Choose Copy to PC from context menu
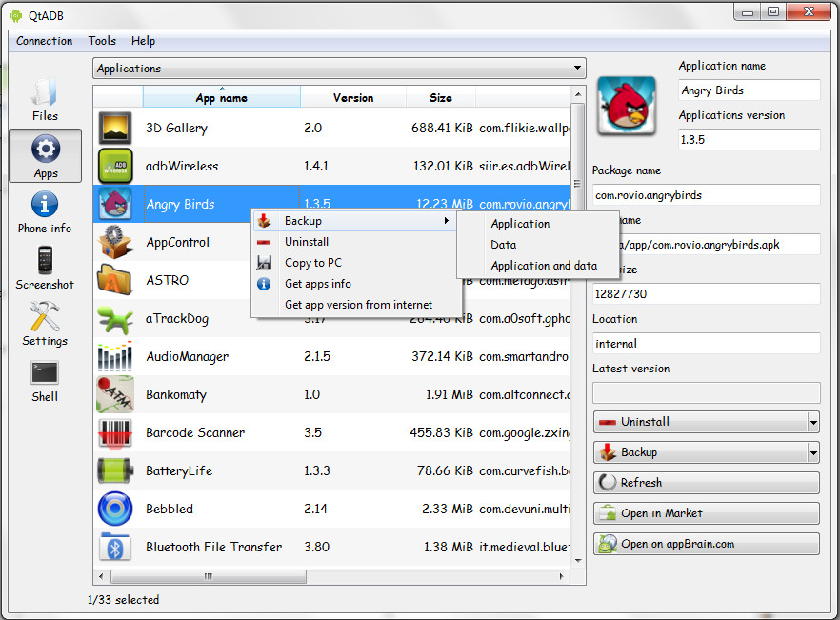The height and width of the screenshot is (620, 840). (x=356, y=263)
